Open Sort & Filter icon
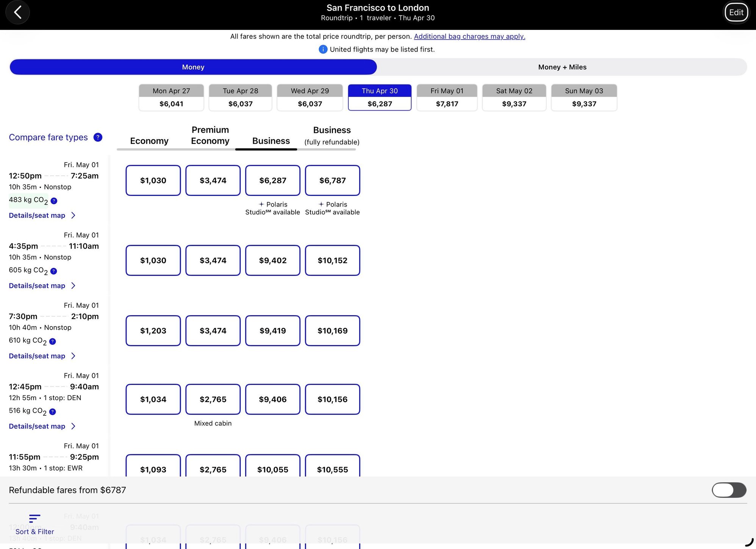The width and height of the screenshot is (756, 549). point(34,518)
